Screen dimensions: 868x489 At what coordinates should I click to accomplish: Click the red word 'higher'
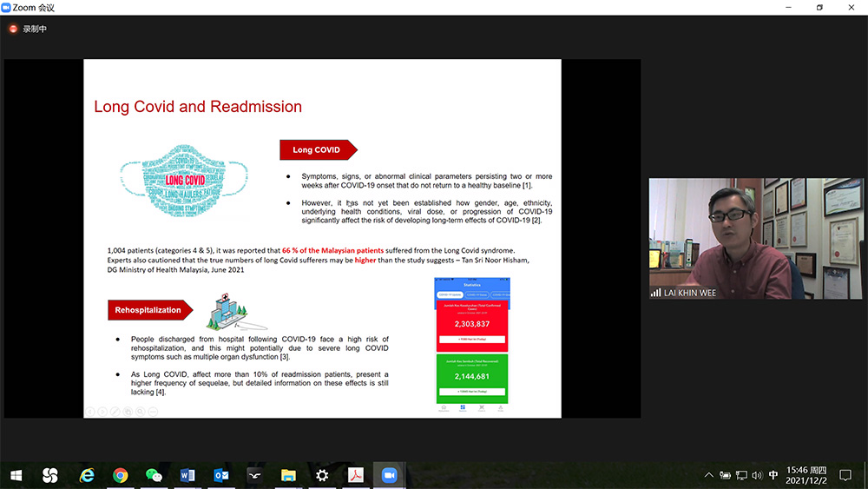tap(365, 260)
